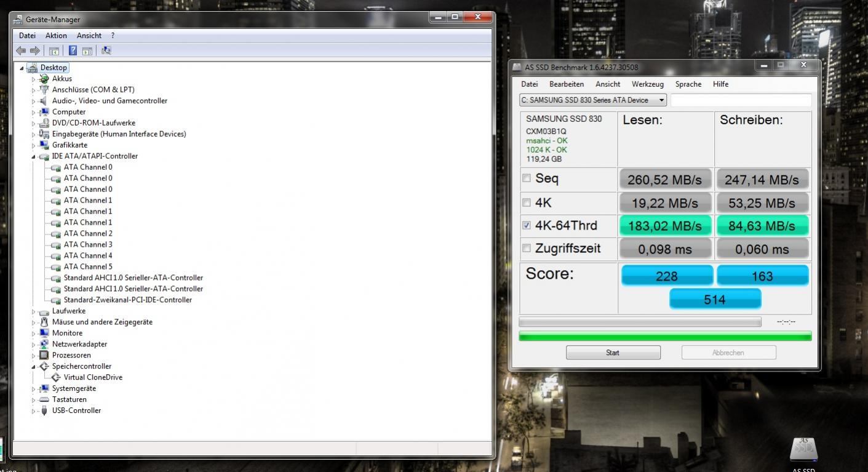Click the ATA Channel 2 device icon

point(56,234)
